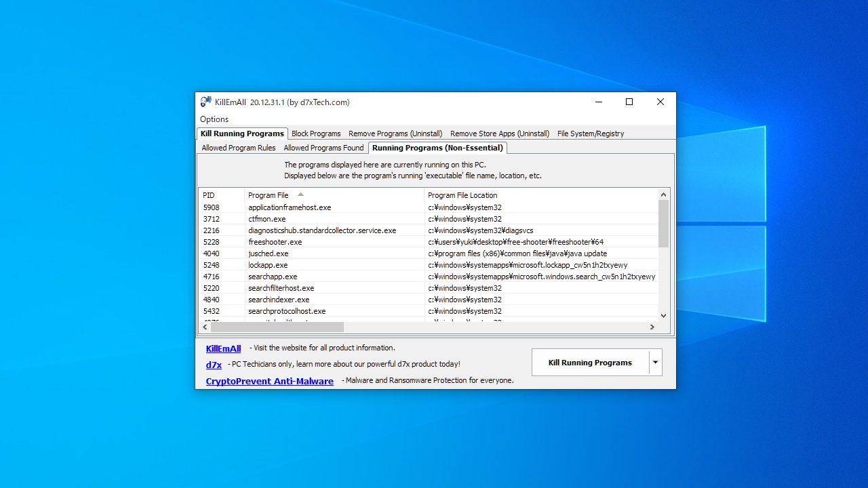This screenshot has height=488, width=868.
Task: Open Remove Store Apps (Uninstall) tab
Action: click(x=500, y=134)
